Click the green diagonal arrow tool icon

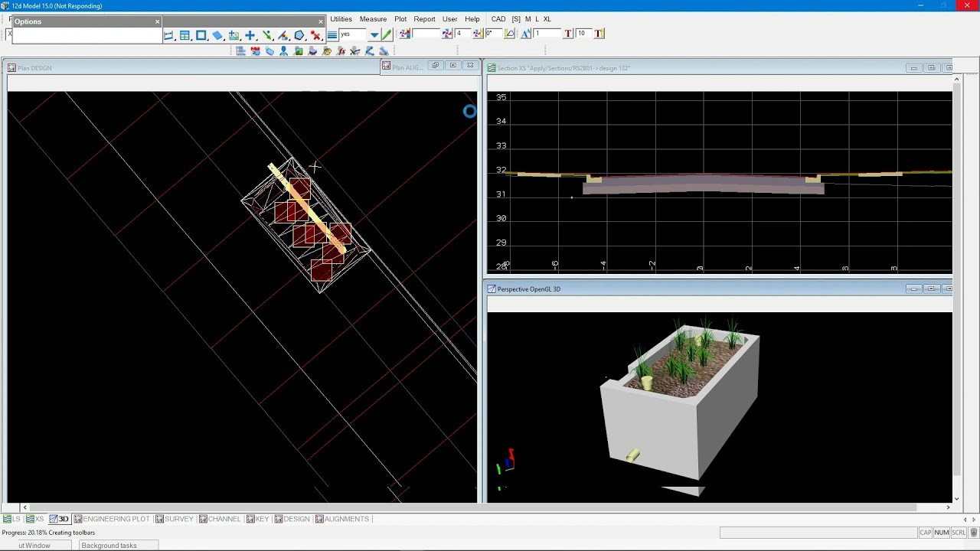coord(266,35)
